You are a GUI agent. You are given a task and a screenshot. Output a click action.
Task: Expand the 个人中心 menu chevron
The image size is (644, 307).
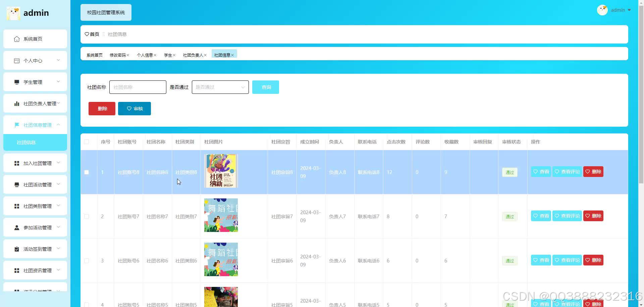pyautogui.click(x=58, y=60)
